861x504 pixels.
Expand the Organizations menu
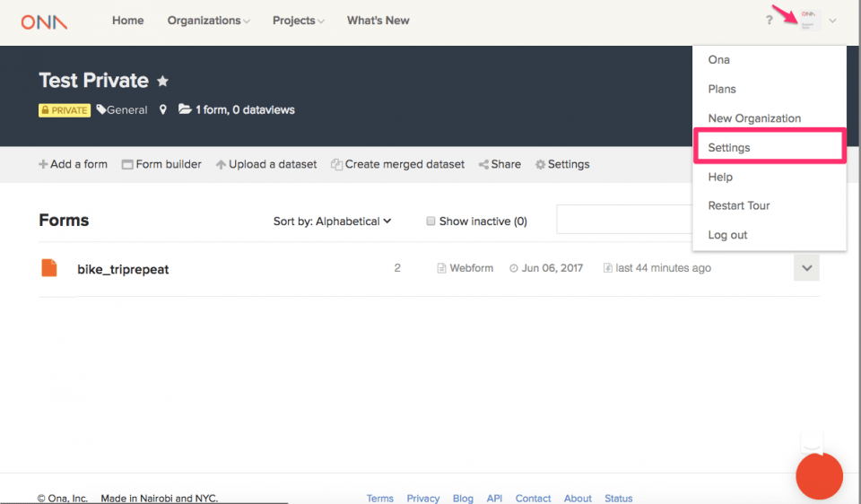[209, 21]
